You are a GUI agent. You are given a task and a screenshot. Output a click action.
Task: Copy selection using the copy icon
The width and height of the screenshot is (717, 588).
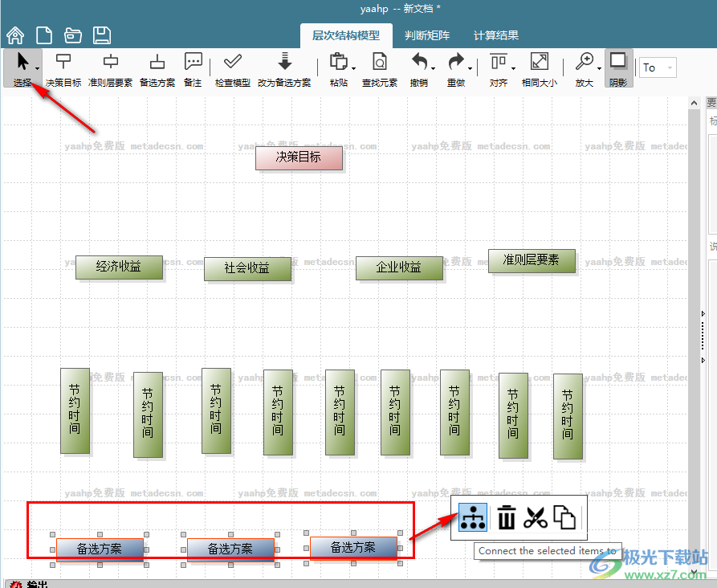point(566,517)
